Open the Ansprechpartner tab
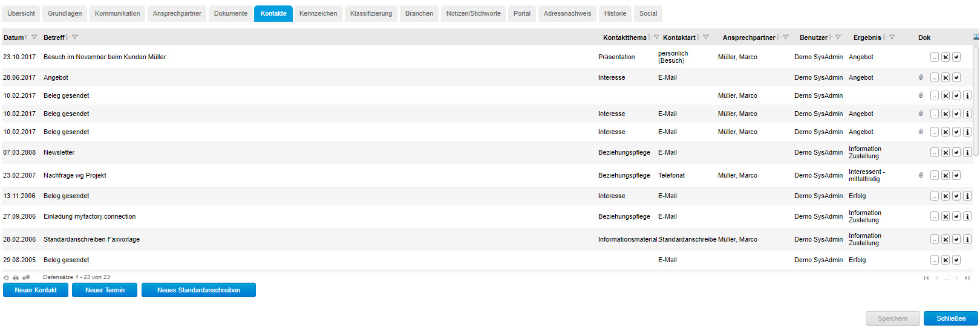 tap(177, 13)
